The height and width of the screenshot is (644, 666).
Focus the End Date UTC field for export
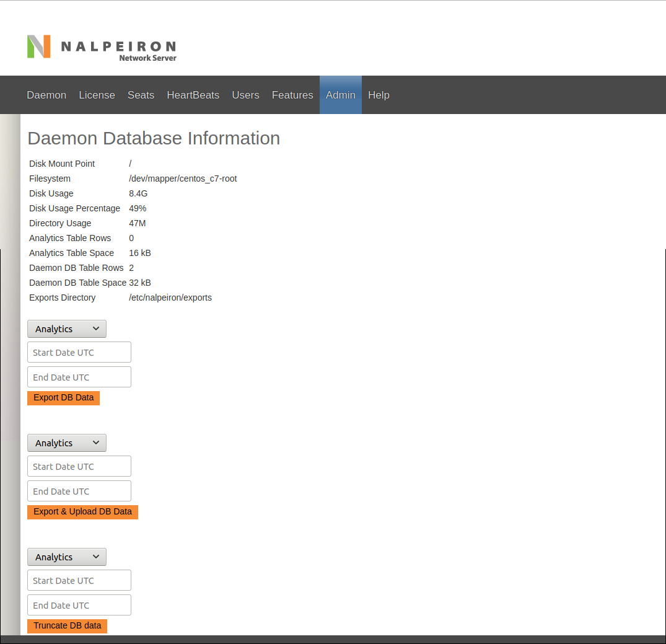pyautogui.click(x=79, y=377)
